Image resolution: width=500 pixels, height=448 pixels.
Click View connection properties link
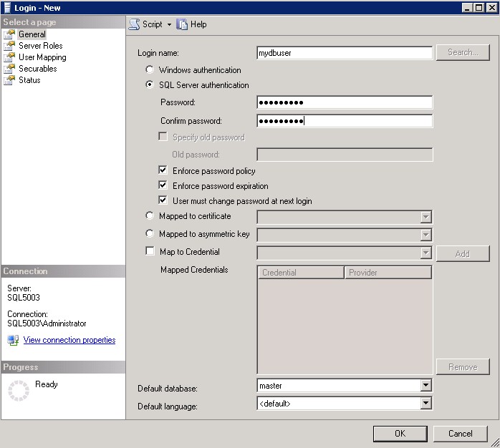[69, 341]
